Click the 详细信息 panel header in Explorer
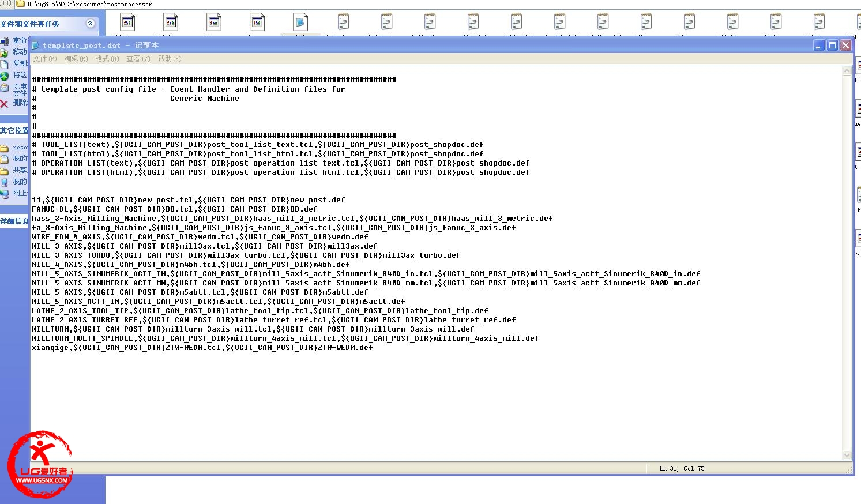This screenshot has width=861, height=504. [14, 221]
